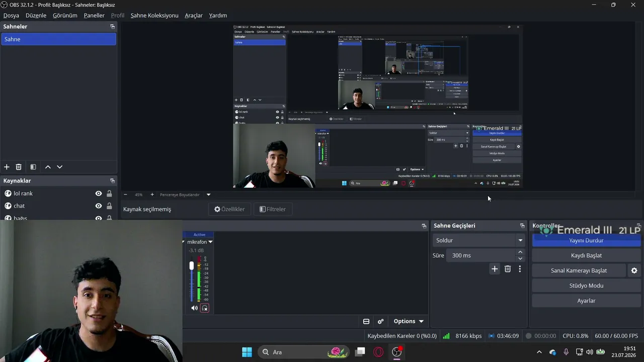Undock the Kaynaklar panel
This screenshot has height=362, width=644.
tap(112, 181)
